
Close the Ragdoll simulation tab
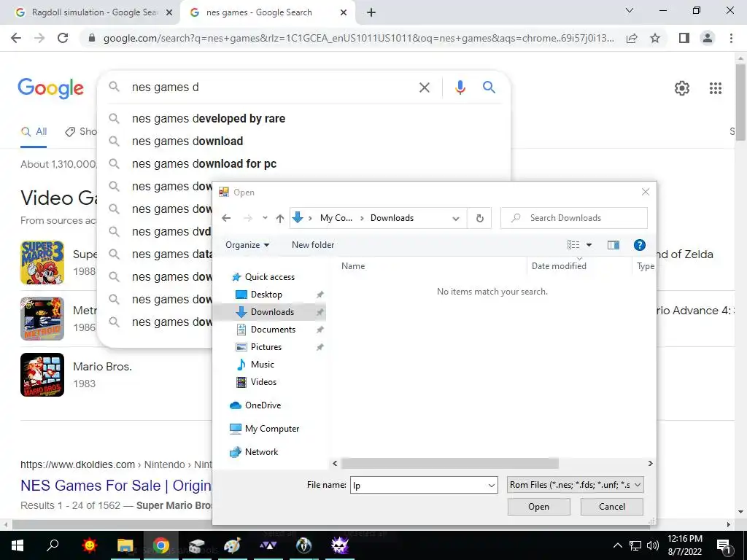pyautogui.click(x=169, y=13)
